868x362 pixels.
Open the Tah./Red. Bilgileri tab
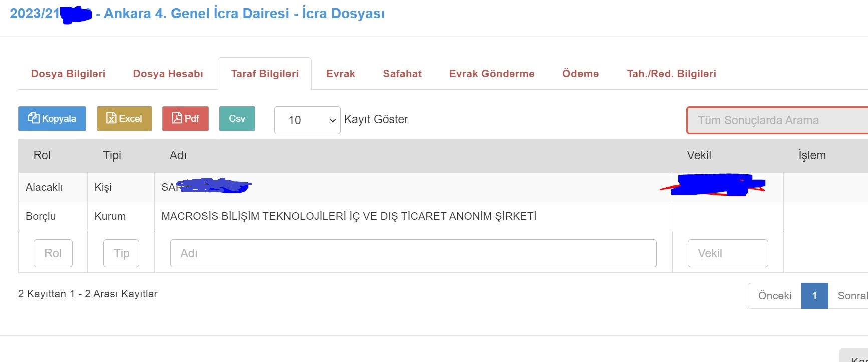click(x=671, y=74)
